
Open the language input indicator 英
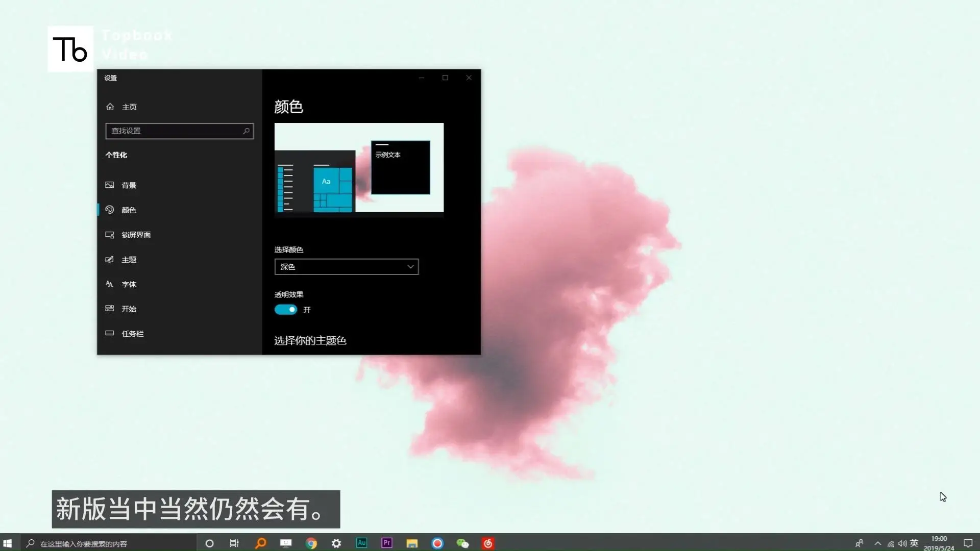(915, 543)
